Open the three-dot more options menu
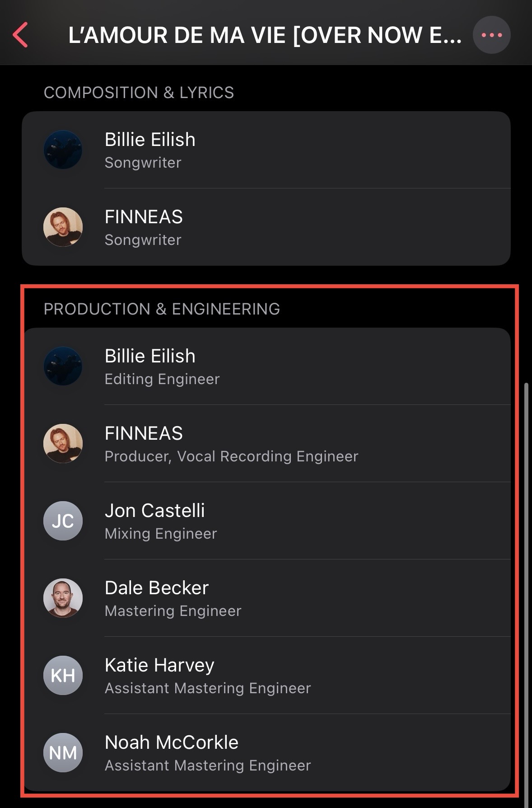532x808 pixels. pos(491,35)
